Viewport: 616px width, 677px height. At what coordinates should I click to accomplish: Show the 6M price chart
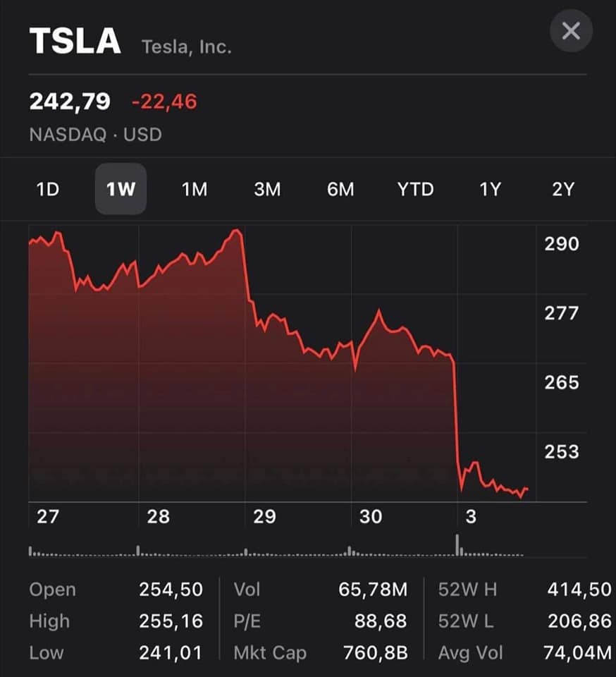click(x=340, y=190)
